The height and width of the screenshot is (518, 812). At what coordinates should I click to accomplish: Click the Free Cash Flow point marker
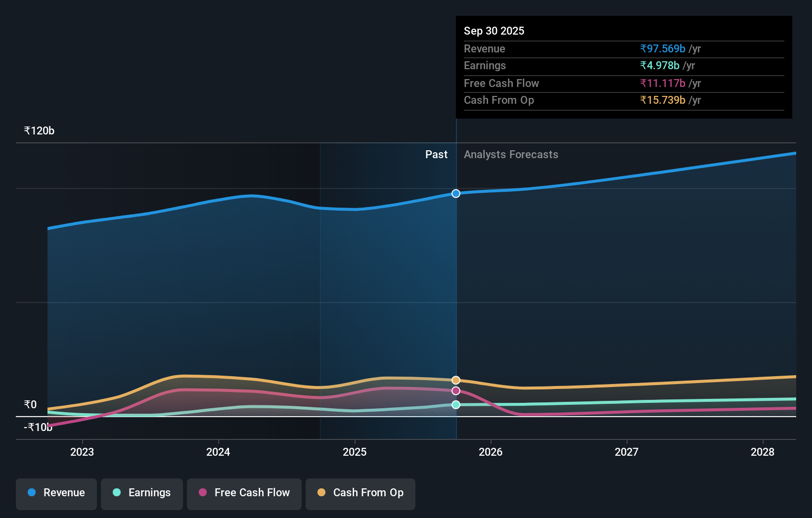(x=455, y=391)
